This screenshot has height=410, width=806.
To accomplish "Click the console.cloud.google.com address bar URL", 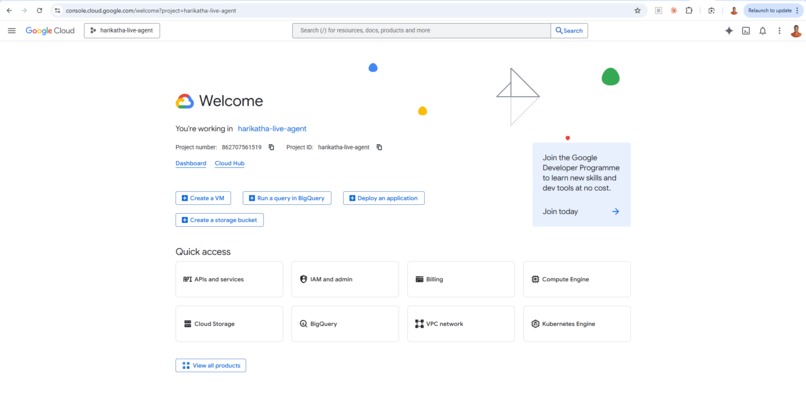I will [x=151, y=10].
